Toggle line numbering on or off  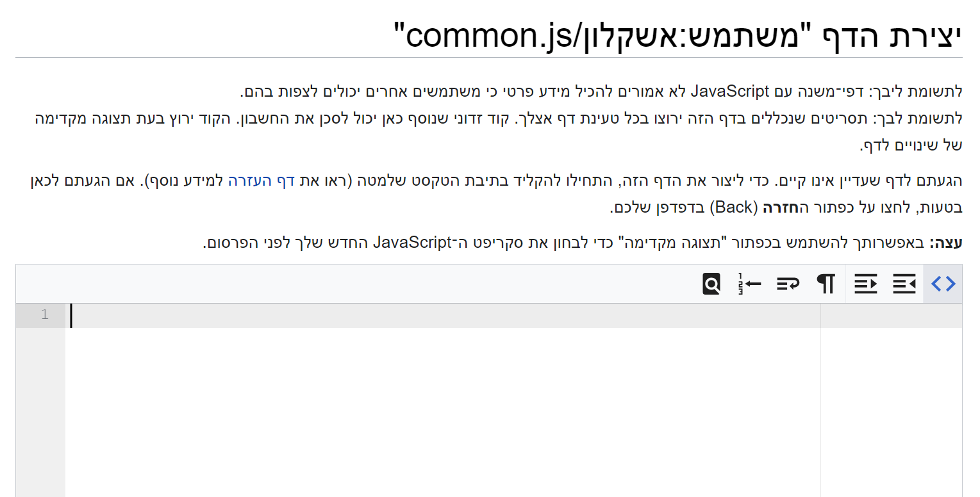point(749,283)
